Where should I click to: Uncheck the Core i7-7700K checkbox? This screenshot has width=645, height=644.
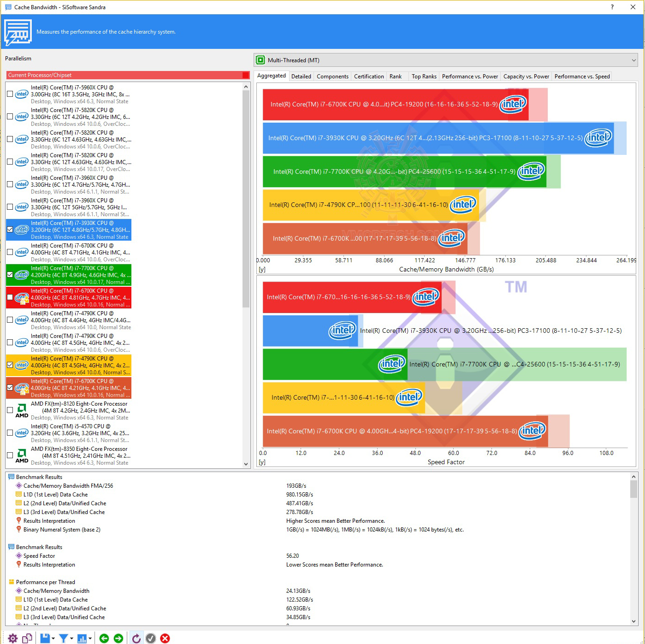pyautogui.click(x=10, y=275)
